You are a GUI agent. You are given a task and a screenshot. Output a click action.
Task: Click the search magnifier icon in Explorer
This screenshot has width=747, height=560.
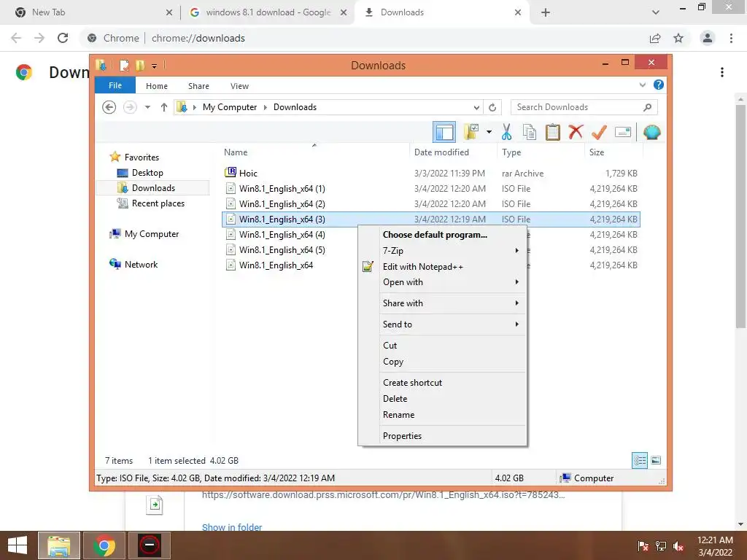pos(648,107)
